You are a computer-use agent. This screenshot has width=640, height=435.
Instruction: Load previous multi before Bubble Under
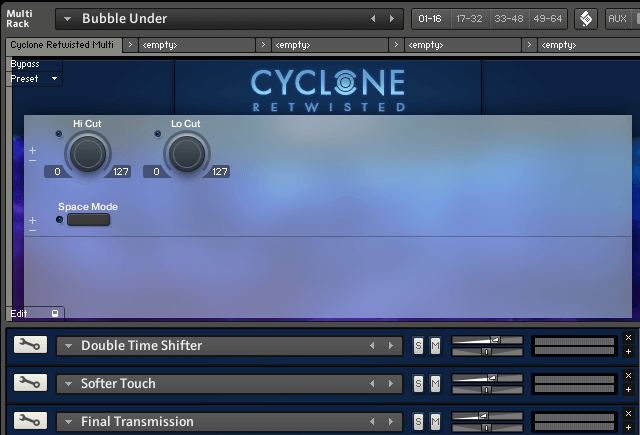374,19
